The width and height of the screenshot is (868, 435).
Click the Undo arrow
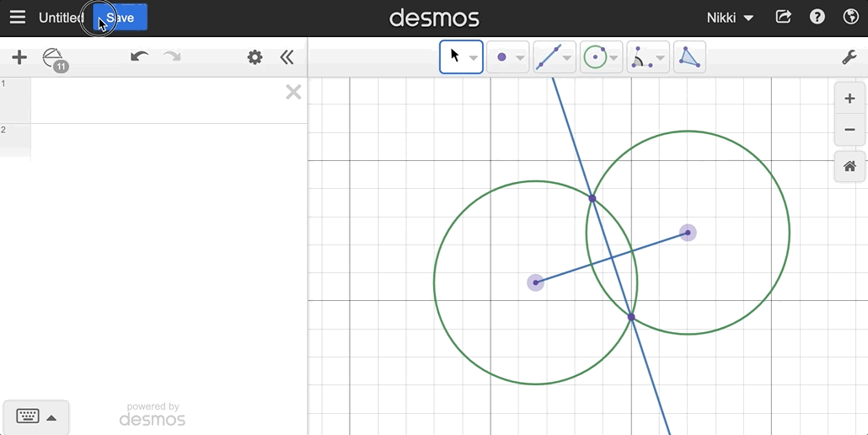140,57
